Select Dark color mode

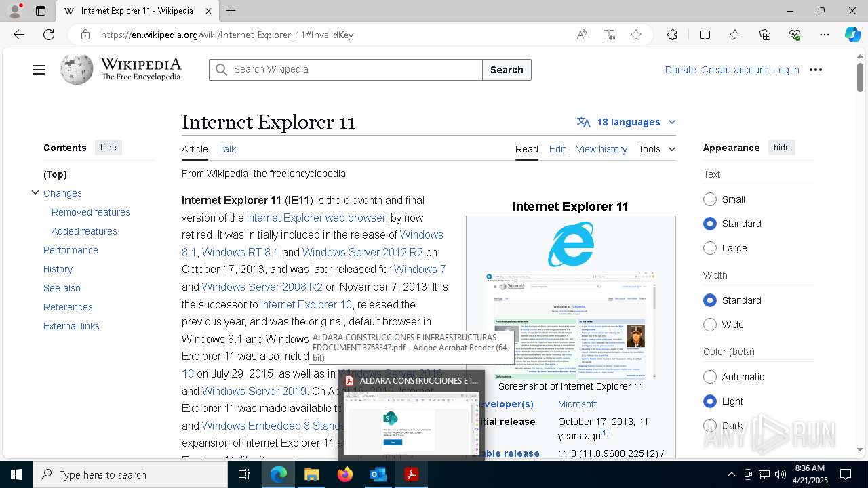click(x=710, y=426)
